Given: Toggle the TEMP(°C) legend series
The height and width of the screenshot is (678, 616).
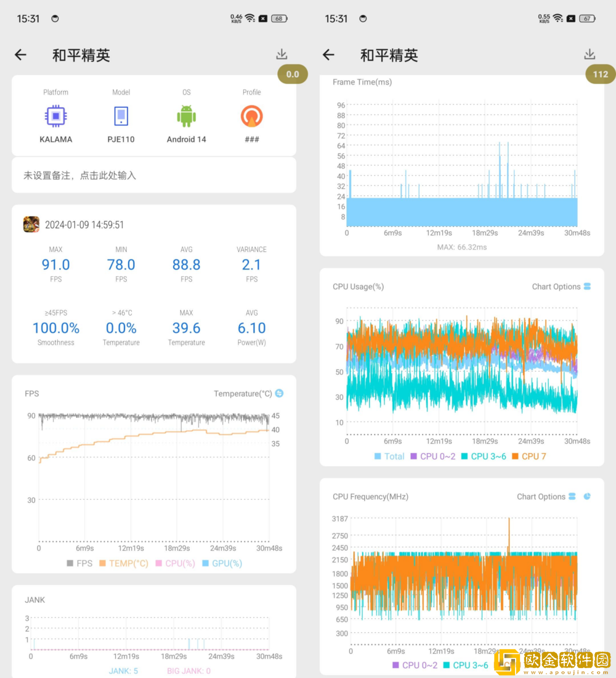Looking at the screenshot, I should pyautogui.click(x=123, y=563).
